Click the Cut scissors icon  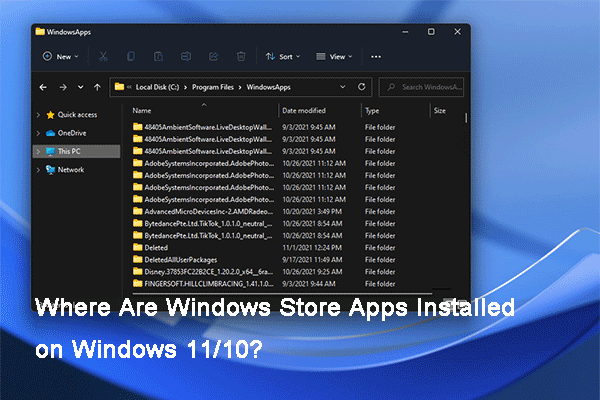[103, 57]
